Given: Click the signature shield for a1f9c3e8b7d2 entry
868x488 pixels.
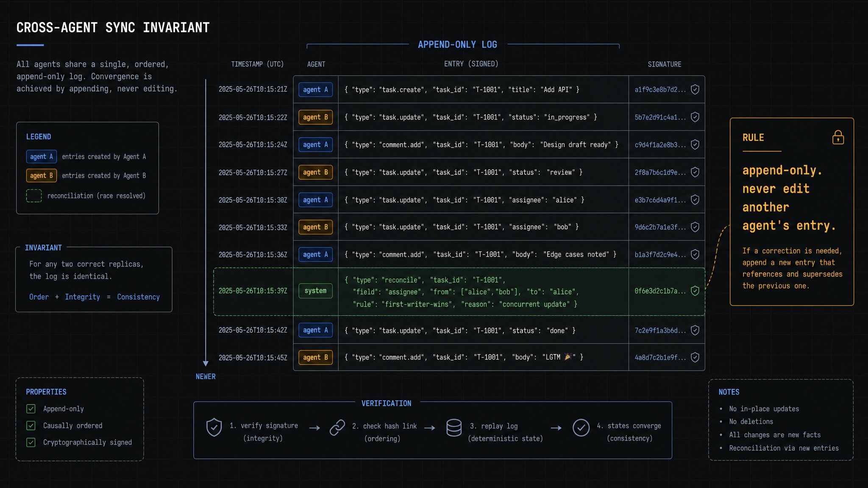Looking at the screenshot, I should [695, 89].
